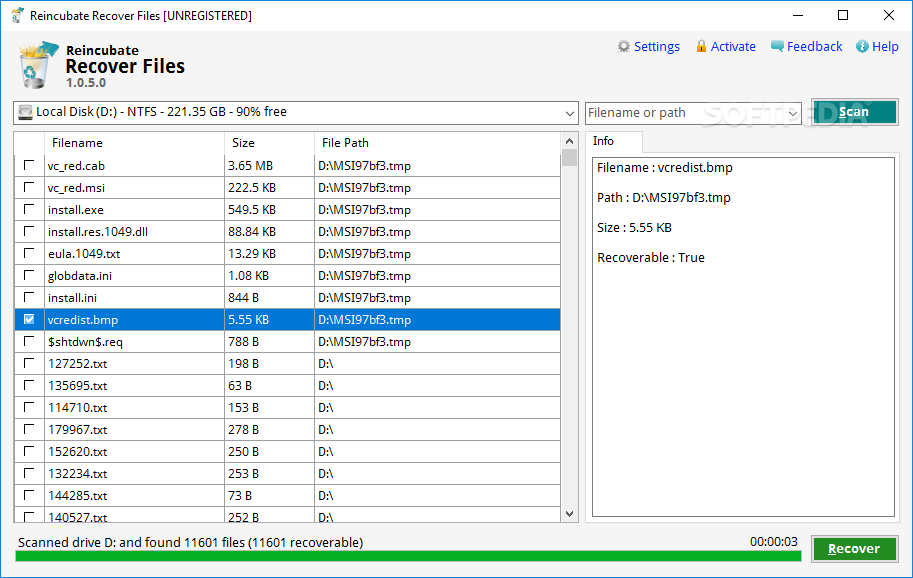The image size is (913, 578).
Task: Select the 132234.txt filename
Action: (77, 474)
